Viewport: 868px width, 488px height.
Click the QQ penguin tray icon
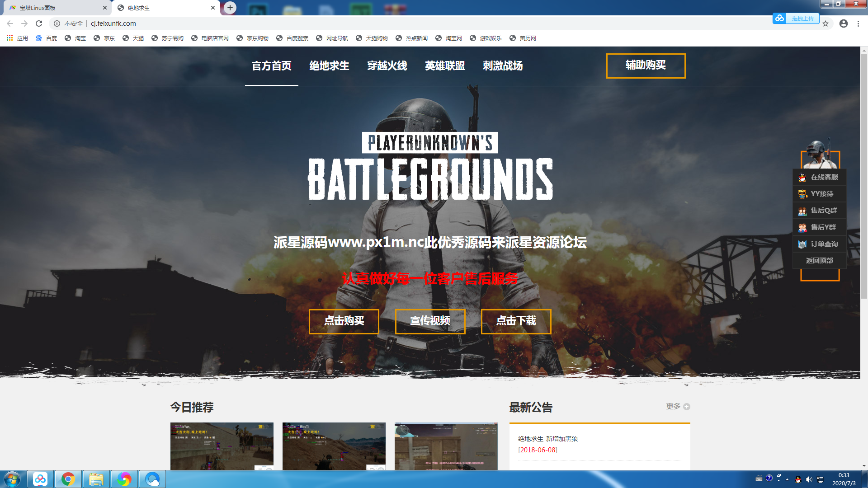pos(798,479)
